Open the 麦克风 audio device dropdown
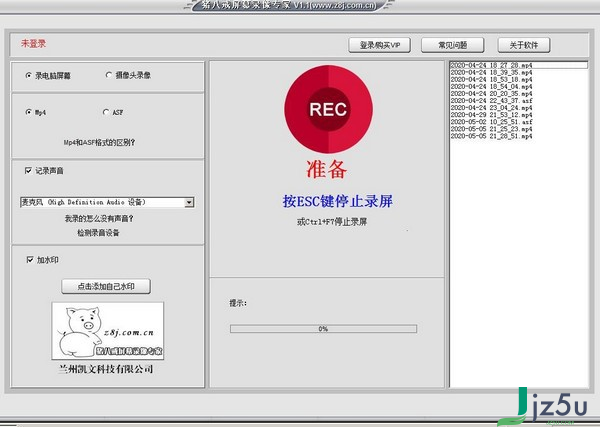600x427 pixels. (189, 202)
